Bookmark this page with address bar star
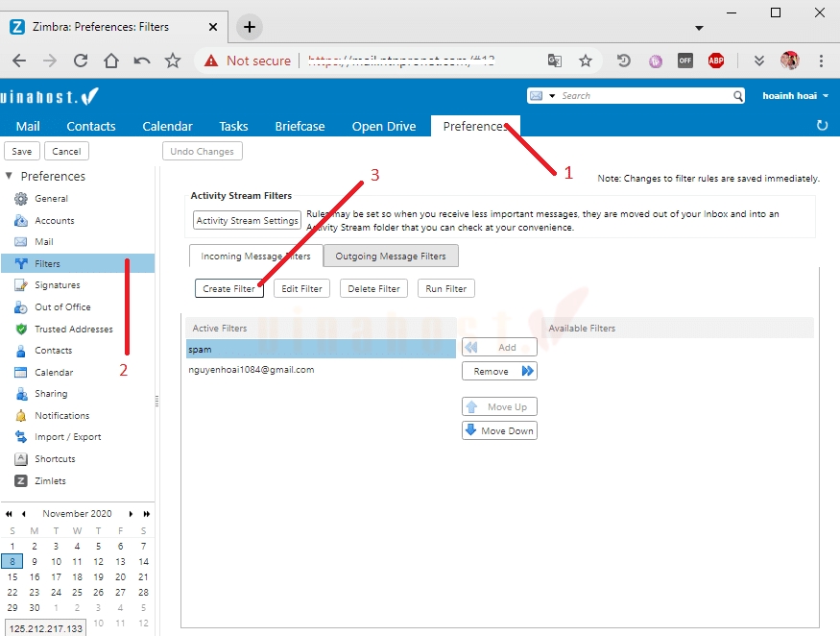 (586, 61)
